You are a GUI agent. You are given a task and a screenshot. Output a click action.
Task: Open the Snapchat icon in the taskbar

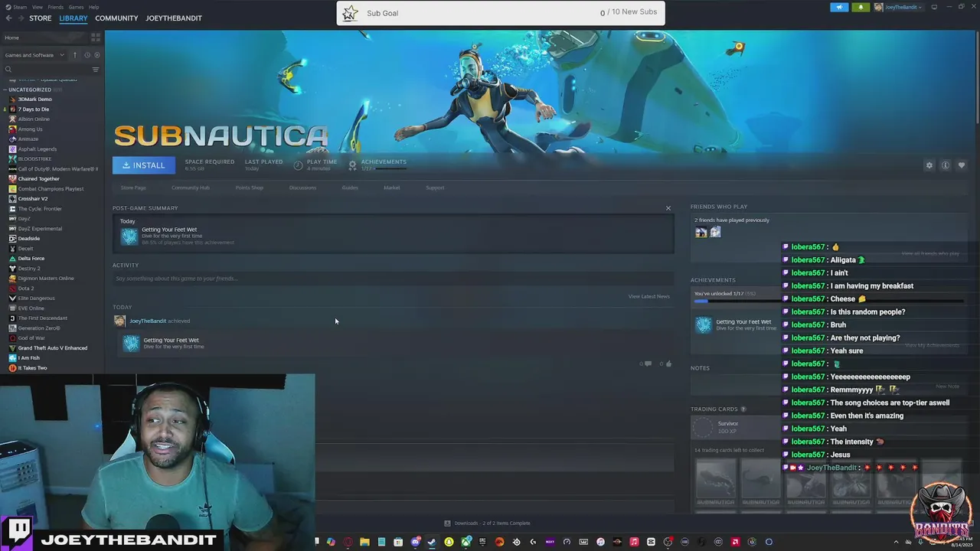tap(449, 542)
